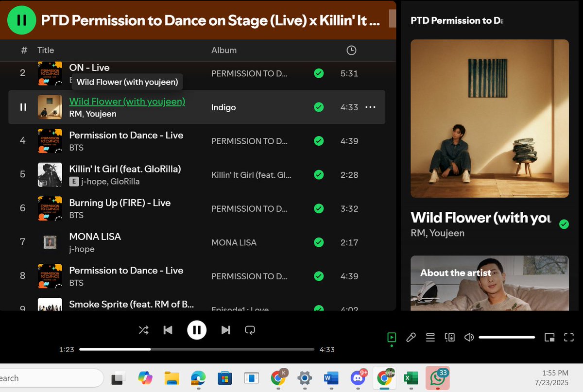Open WhatsApp from the taskbar
Image resolution: width=583 pixels, height=392 pixels.
tap(437, 377)
